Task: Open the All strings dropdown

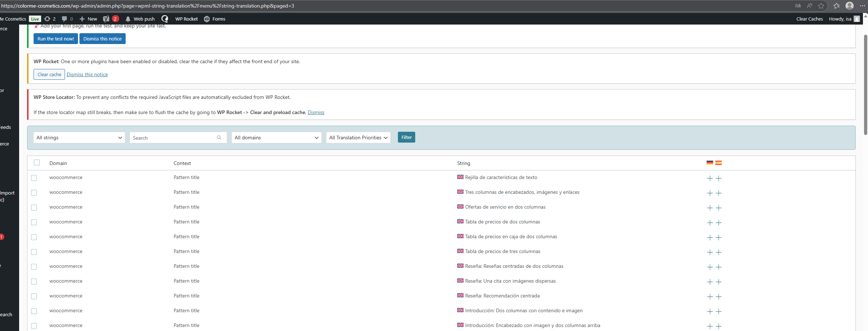Action: point(79,138)
